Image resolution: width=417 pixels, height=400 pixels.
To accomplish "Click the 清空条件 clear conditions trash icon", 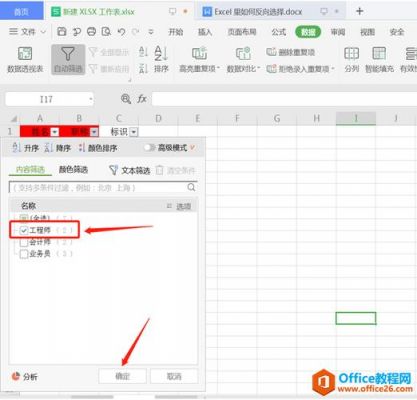I will point(159,170).
